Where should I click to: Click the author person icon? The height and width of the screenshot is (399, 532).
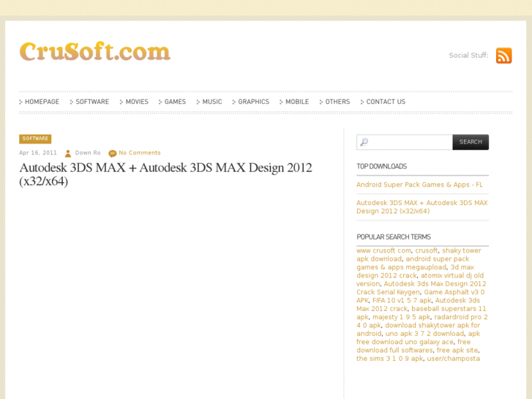[68, 153]
